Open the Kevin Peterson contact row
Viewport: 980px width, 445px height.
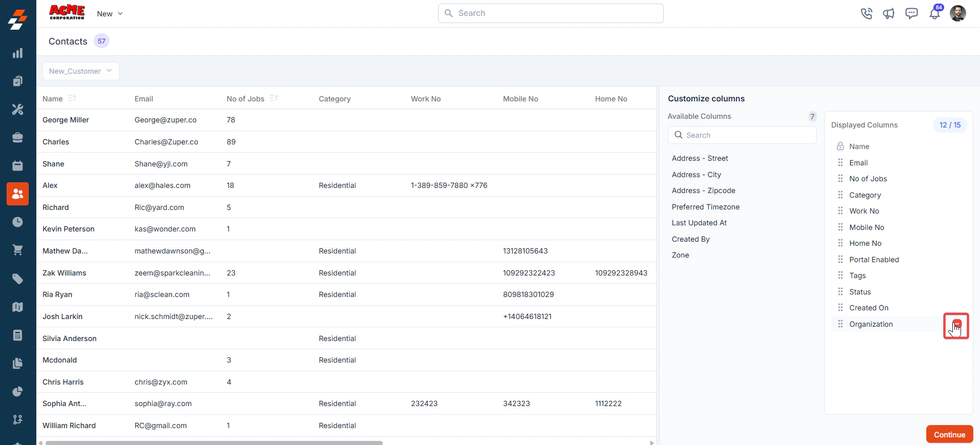coord(346,229)
